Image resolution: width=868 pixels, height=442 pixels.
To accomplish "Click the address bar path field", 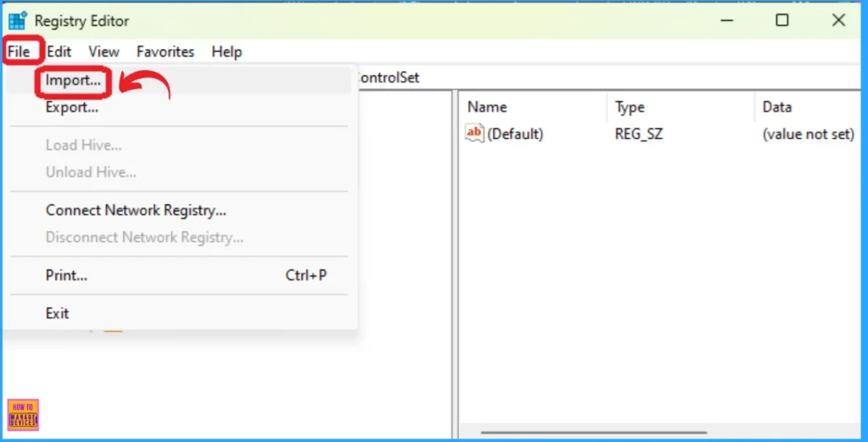I will [609, 78].
